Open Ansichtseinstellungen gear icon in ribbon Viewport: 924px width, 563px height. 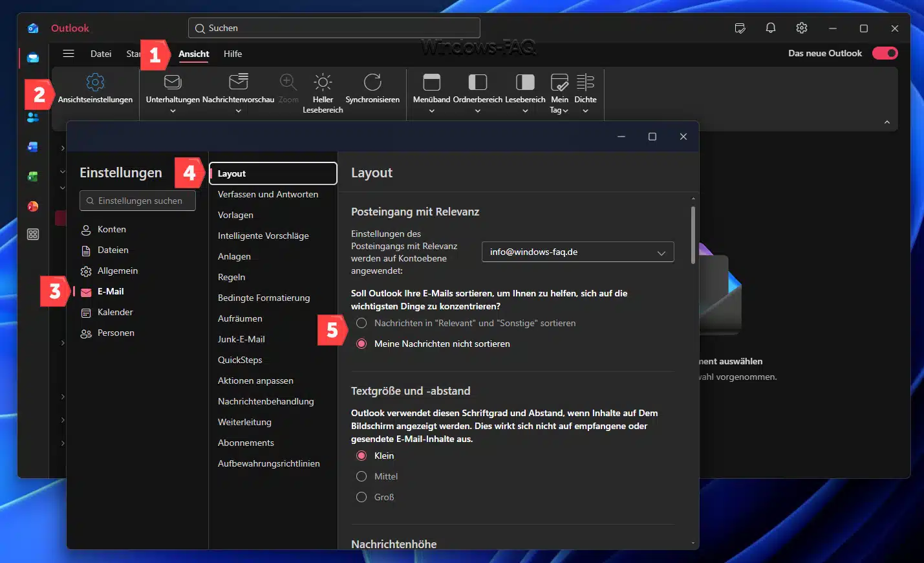pos(95,83)
